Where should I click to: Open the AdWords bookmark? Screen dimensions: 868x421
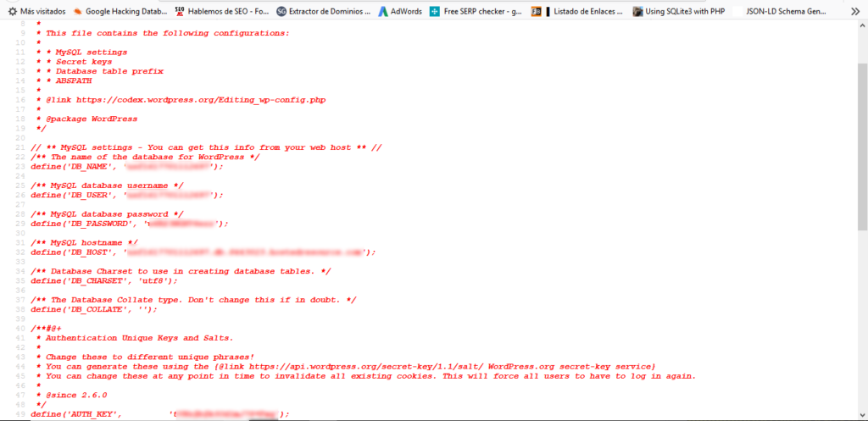coord(400,11)
